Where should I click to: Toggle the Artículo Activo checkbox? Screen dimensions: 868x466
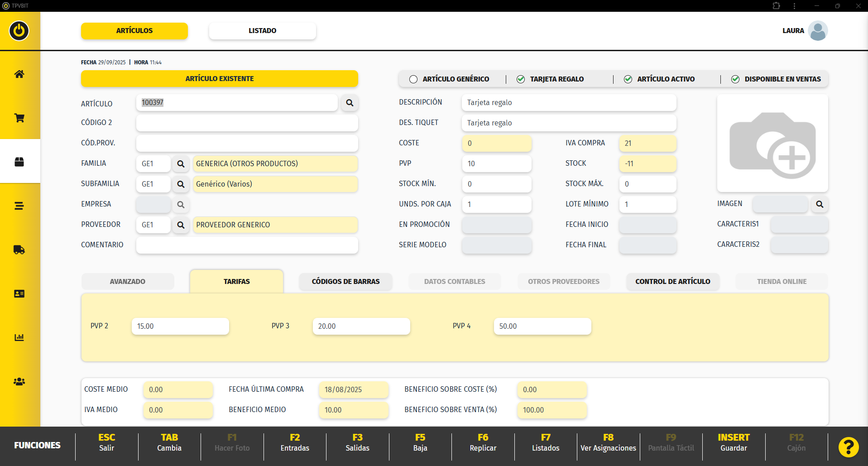(628, 79)
